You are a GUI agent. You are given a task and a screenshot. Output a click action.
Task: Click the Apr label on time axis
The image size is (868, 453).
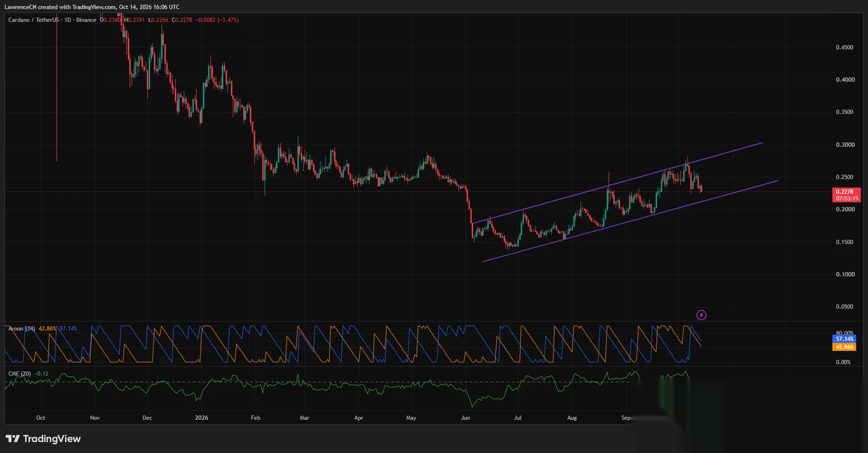(359, 418)
